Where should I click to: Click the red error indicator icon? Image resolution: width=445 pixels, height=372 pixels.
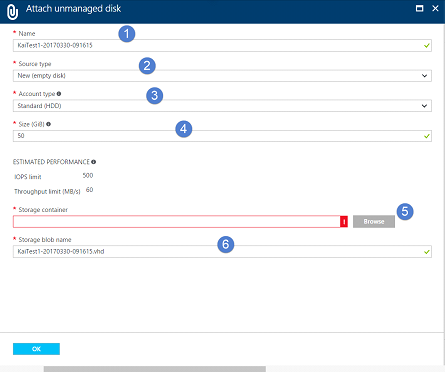(344, 222)
